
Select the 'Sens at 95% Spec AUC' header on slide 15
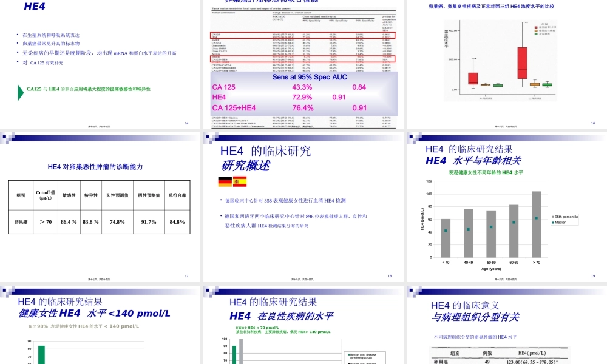(310, 77)
